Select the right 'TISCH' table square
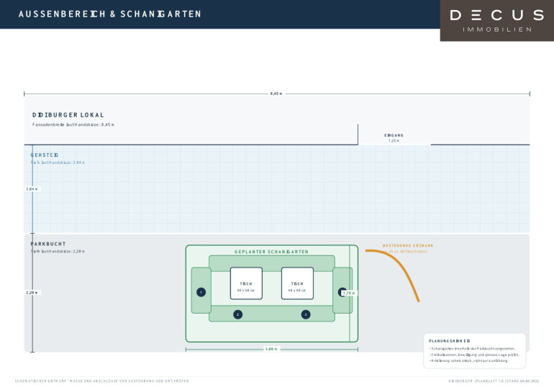This screenshot has height=392, width=554. pos(297,283)
